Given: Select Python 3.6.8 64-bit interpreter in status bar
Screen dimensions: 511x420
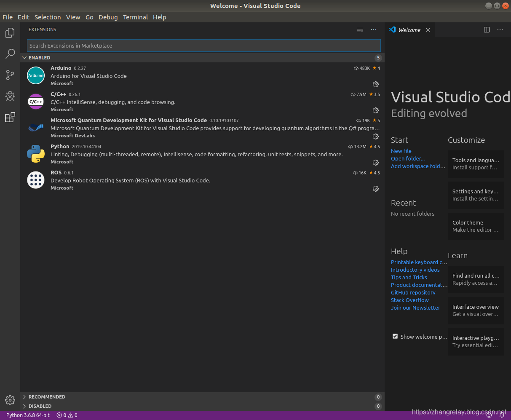Looking at the screenshot, I should point(28,415).
